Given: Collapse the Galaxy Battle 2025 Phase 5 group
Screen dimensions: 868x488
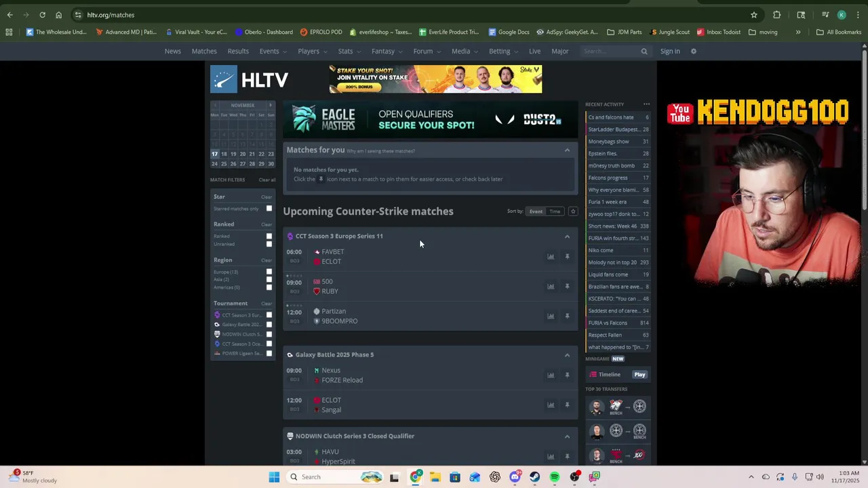Looking at the screenshot, I should point(567,355).
